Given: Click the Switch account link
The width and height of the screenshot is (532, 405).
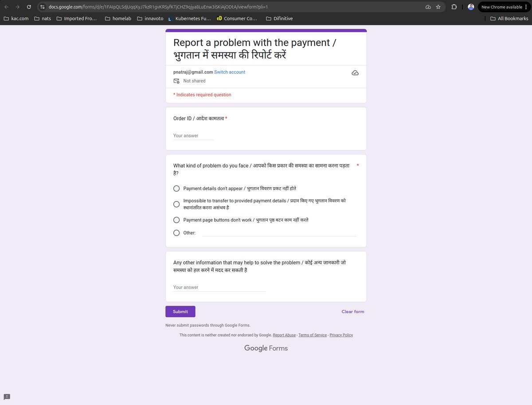Looking at the screenshot, I should 230,72.
